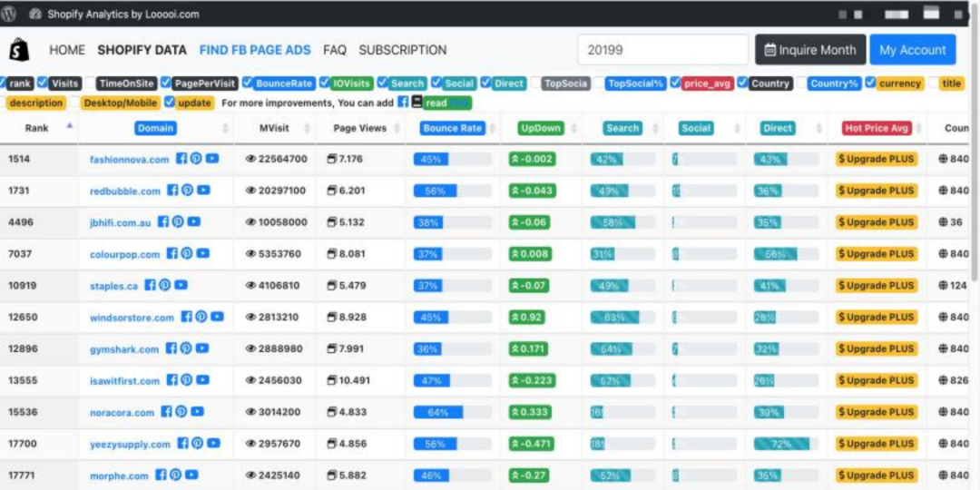The image size is (980, 490).
Task: Open YouTube icon for morphe.com
Action: coord(191,475)
